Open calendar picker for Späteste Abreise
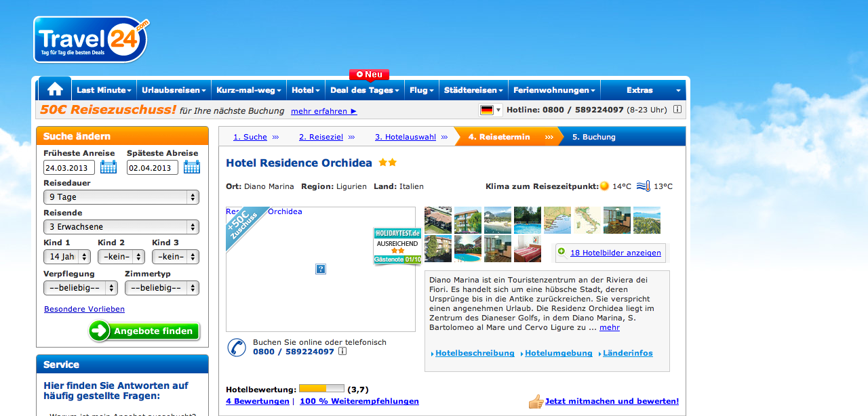Image resolution: width=868 pixels, height=416 pixels. coord(192,167)
